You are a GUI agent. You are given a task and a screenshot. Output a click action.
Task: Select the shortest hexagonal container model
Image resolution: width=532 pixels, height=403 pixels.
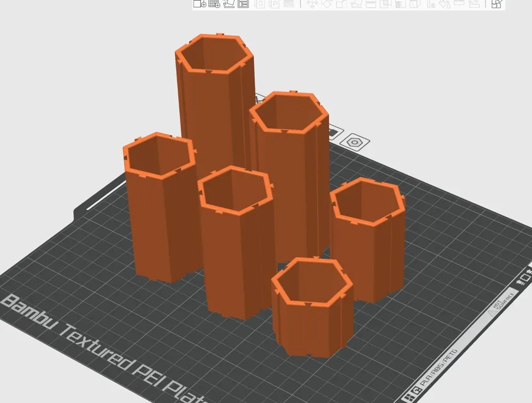point(312,307)
